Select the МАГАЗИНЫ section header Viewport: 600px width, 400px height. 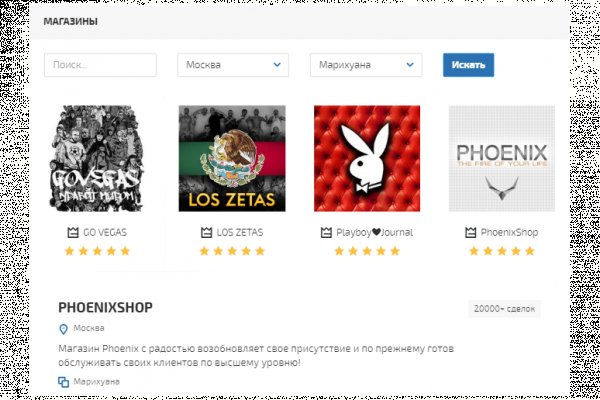tap(70, 21)
